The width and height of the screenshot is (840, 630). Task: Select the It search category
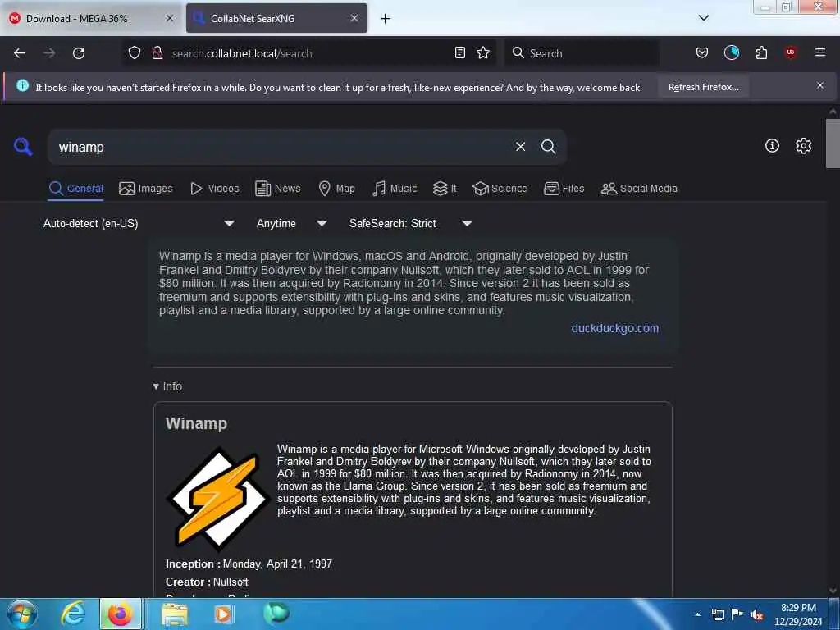(445, 189)
